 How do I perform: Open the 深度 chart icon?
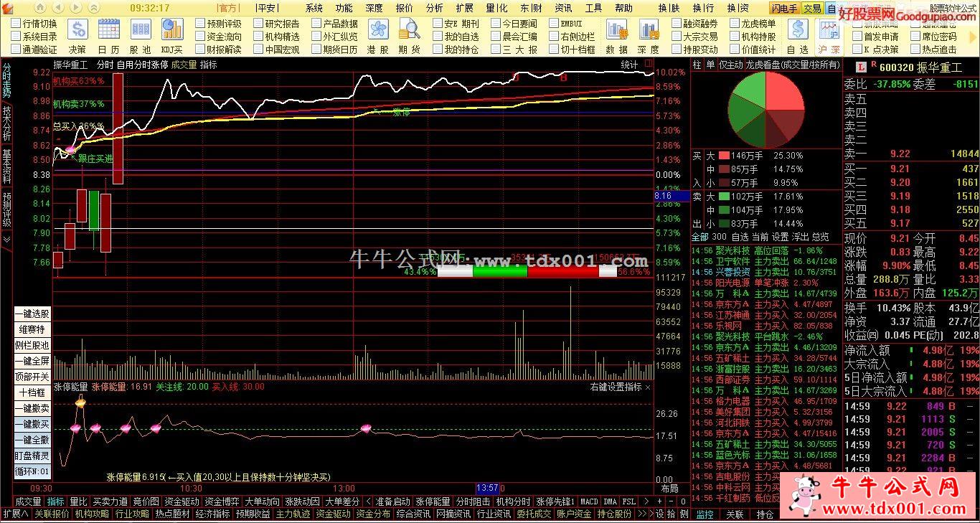649,29
